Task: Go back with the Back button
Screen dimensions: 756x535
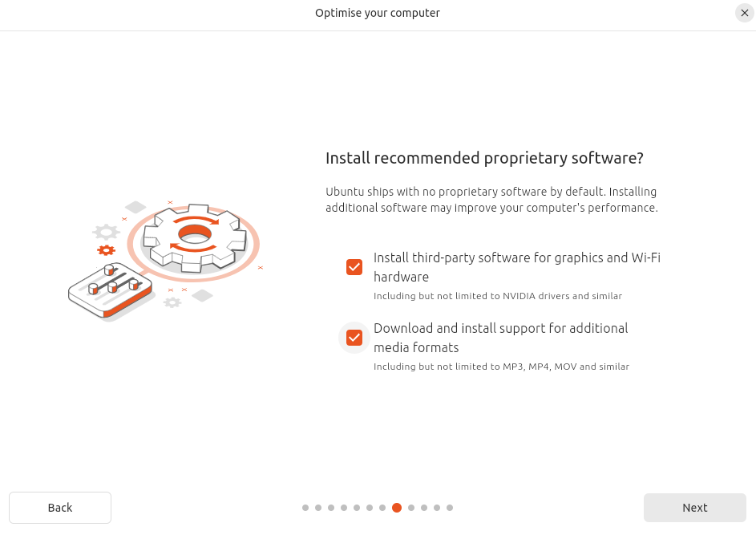Action: tap(60, 508)
